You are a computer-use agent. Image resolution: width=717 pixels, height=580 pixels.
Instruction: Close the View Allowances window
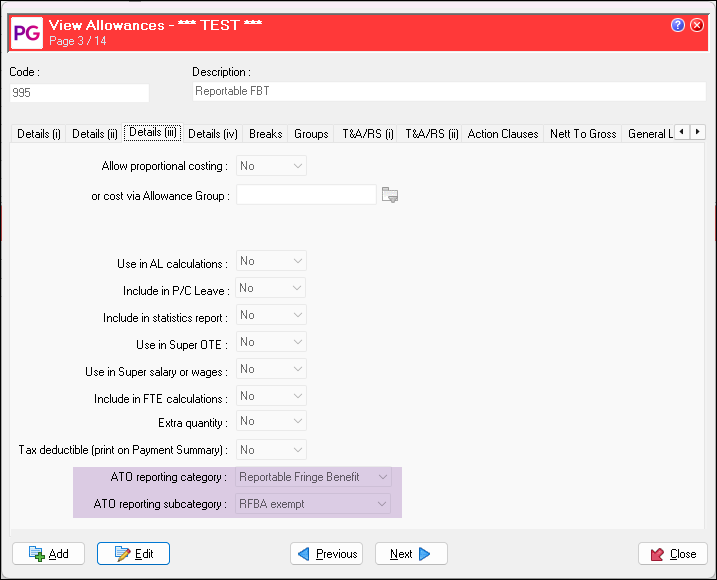pos(672,554)
